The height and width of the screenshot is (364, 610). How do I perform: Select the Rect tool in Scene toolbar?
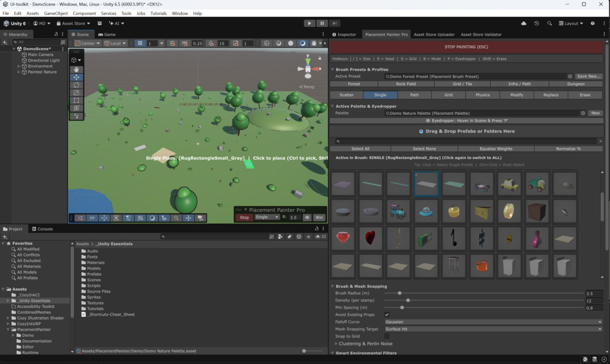click(x=76, y=101)
